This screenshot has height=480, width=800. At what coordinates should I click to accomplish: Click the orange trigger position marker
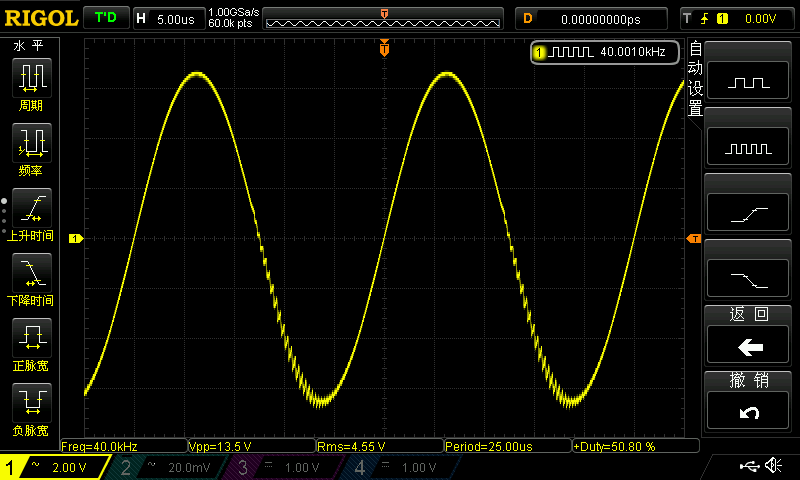pos(384,48)
